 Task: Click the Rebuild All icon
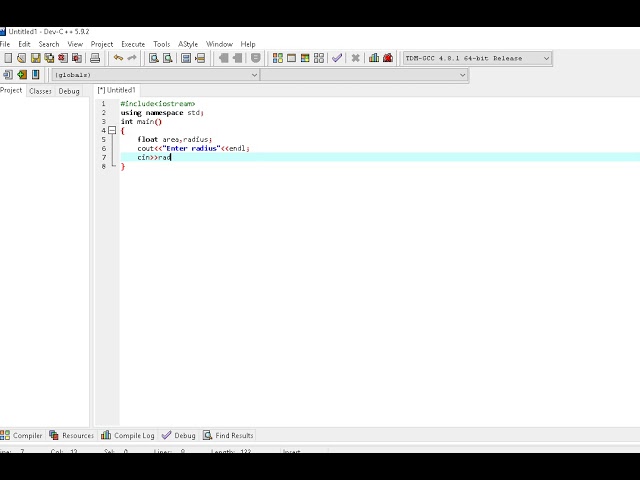point(319,58)
